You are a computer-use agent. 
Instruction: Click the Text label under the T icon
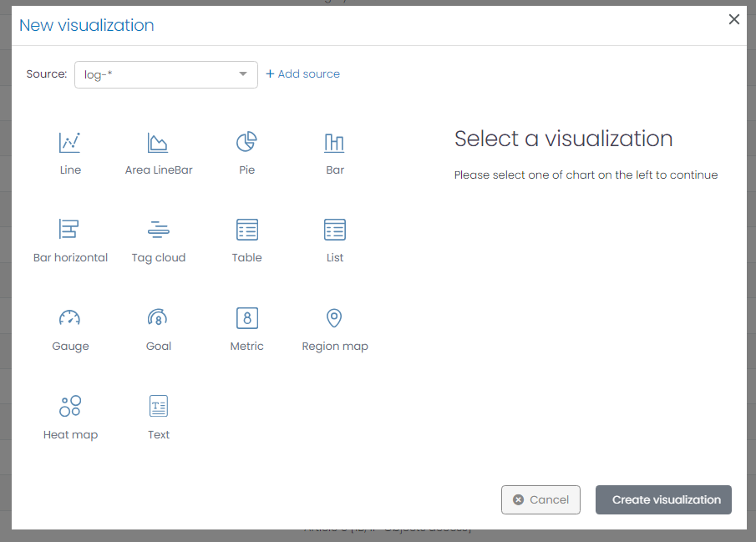pos(159,434)
